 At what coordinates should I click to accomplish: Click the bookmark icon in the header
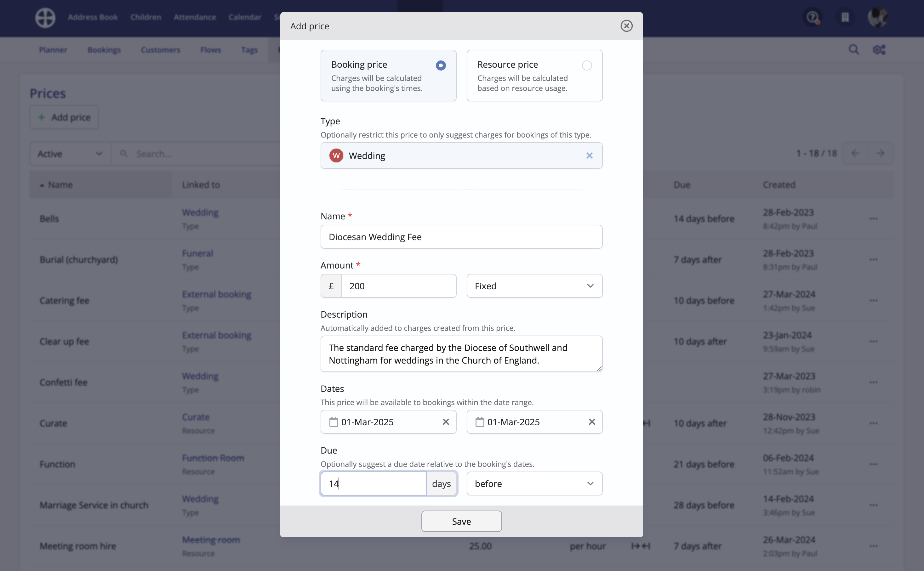coord(845,17)
